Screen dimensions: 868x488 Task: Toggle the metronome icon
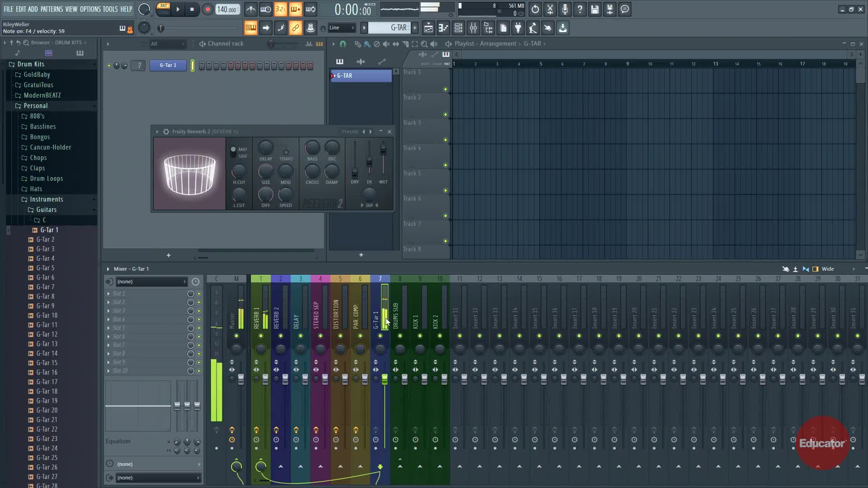pyautogui.click(x=251, y=9)
